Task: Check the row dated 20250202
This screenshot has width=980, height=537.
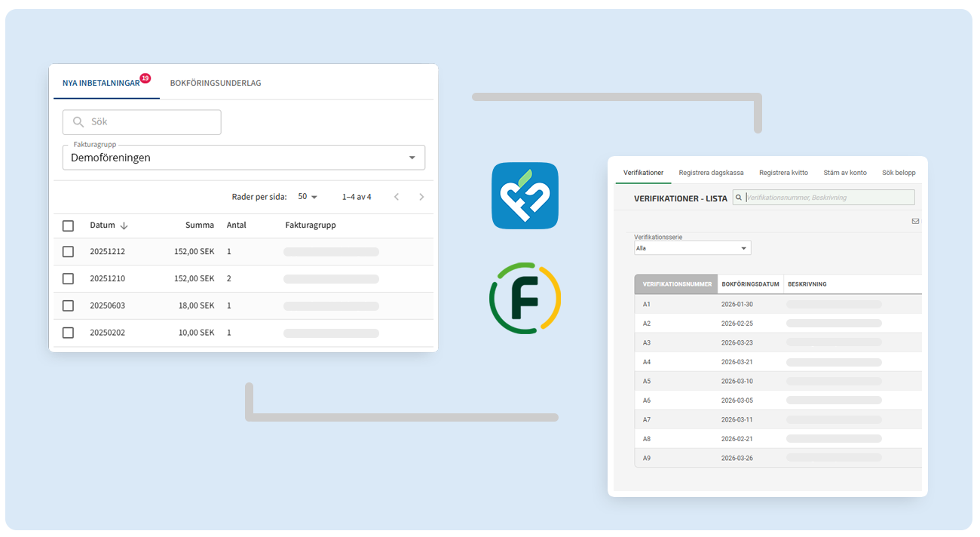Action: click(x=68, y=333)
